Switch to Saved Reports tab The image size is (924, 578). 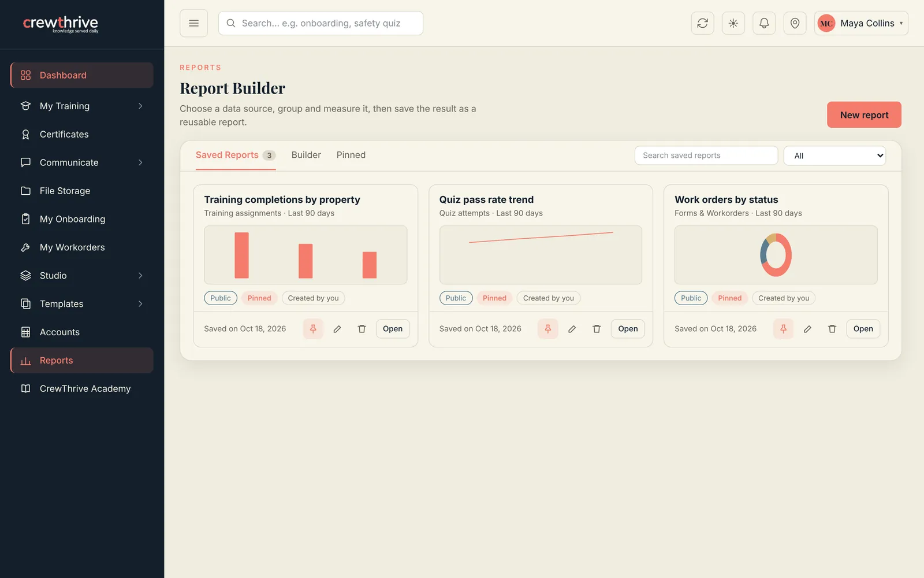(236, 155)
